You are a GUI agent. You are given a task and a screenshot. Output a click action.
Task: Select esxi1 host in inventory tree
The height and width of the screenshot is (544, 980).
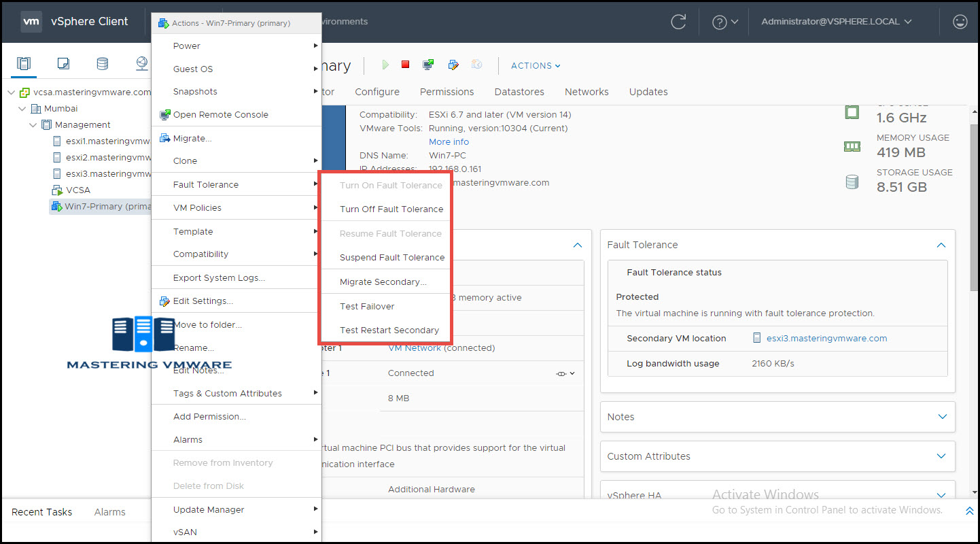102,141
